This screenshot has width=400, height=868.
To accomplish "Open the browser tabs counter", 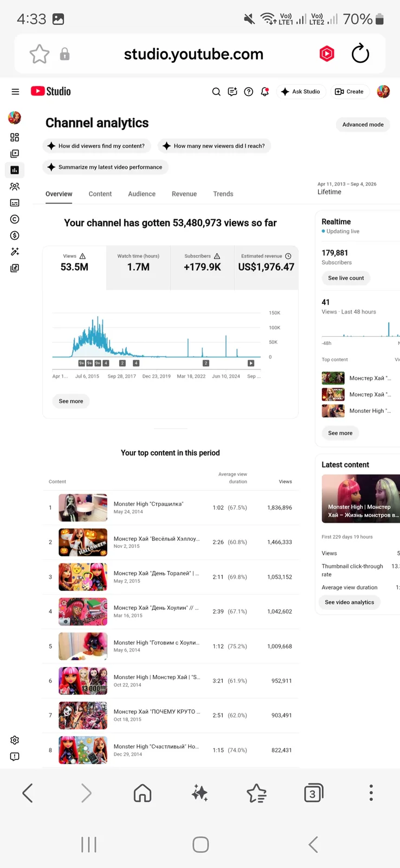I will [x=313, y=793].
